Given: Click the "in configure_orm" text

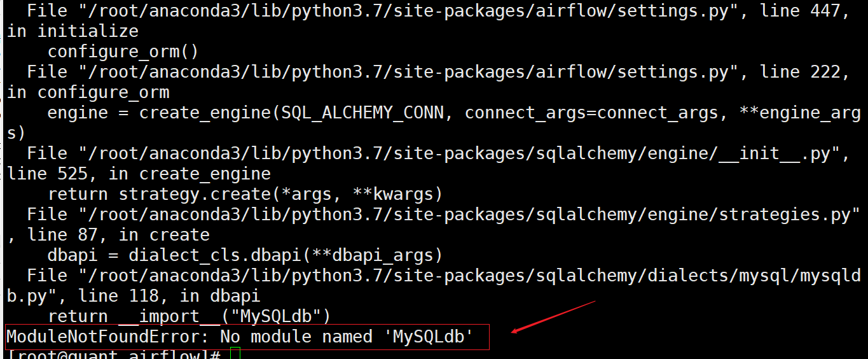Looking at the screenshot, I should click(x=88, y=92).
